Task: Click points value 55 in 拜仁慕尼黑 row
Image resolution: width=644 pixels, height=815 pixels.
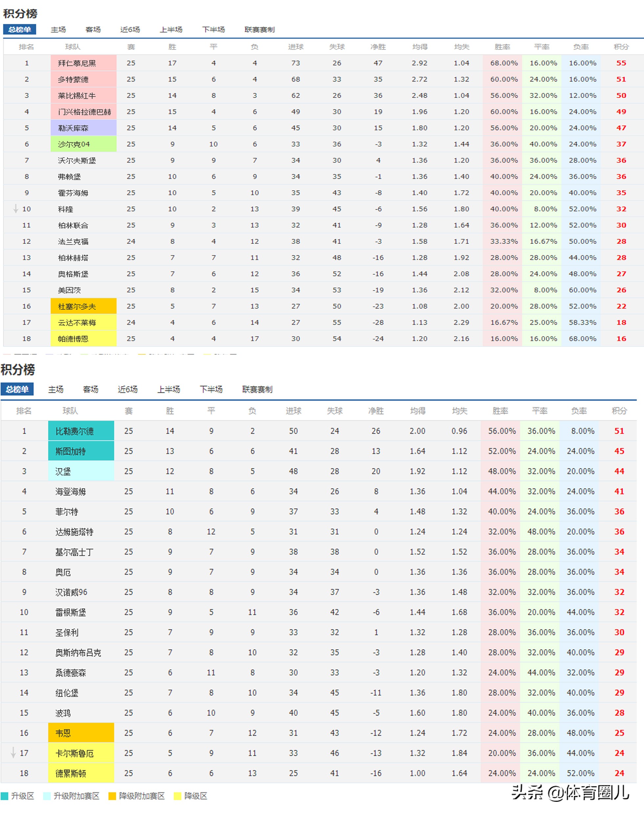Action: pos(621,63)
